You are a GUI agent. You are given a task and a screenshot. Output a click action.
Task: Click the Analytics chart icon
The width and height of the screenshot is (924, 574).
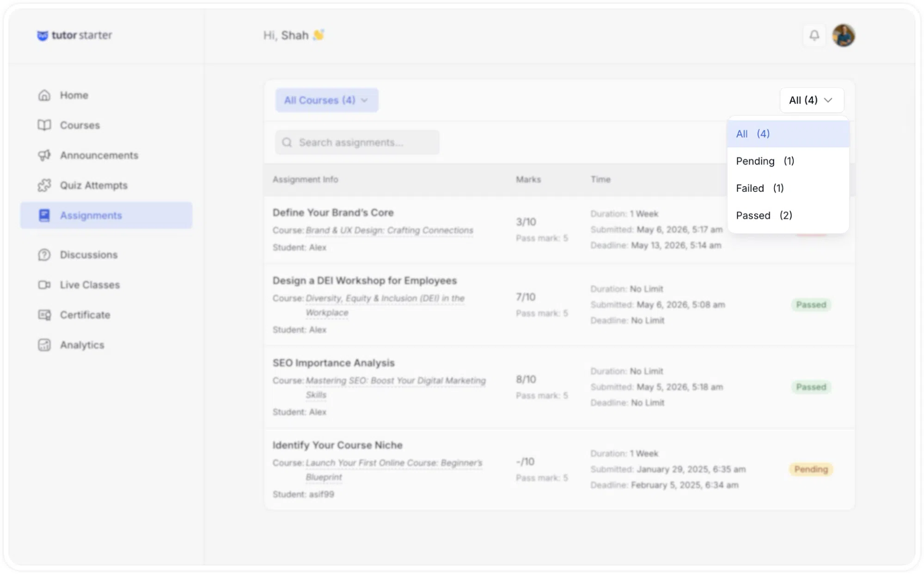[x=44, y=345]
